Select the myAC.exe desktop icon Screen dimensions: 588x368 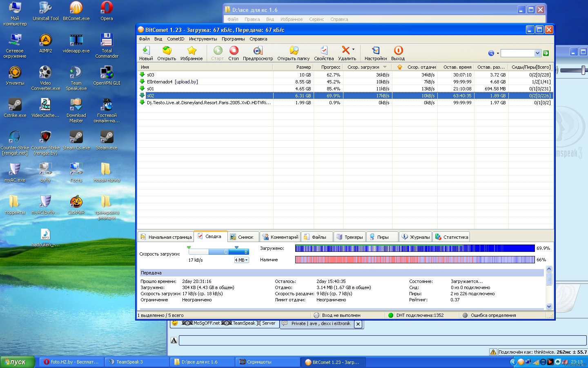[15, 173]
